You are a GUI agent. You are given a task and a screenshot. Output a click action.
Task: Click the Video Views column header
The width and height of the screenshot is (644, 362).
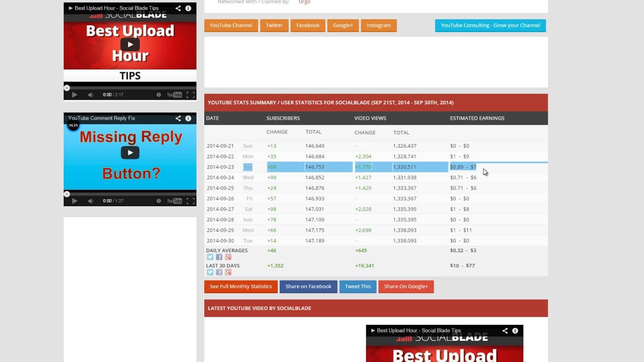(370, 118)
